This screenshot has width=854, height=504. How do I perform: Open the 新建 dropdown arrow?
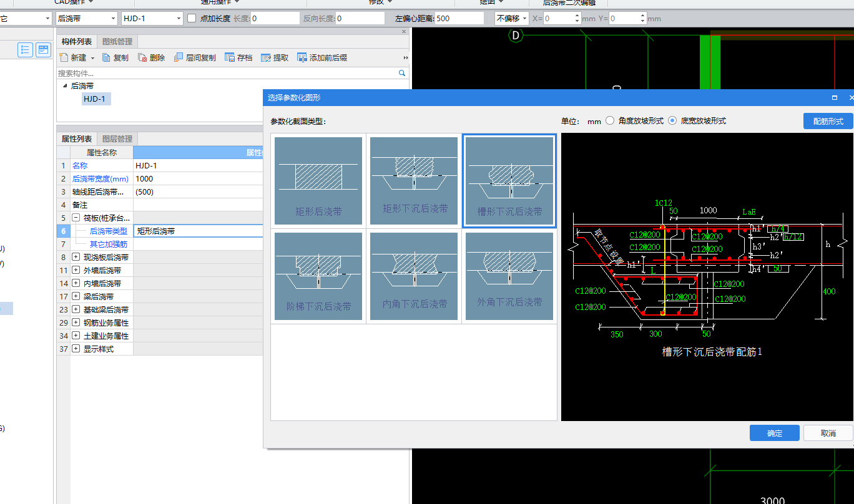92,58
